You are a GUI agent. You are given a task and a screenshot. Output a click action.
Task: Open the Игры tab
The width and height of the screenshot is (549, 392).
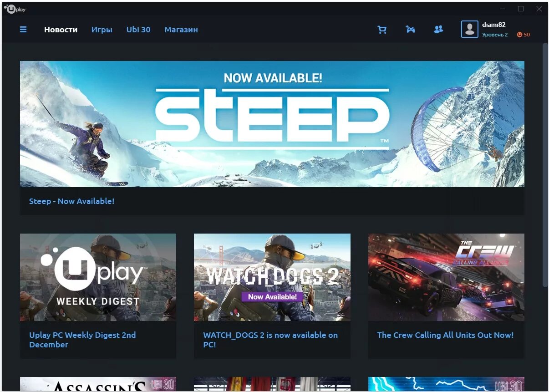pos(102,30)
